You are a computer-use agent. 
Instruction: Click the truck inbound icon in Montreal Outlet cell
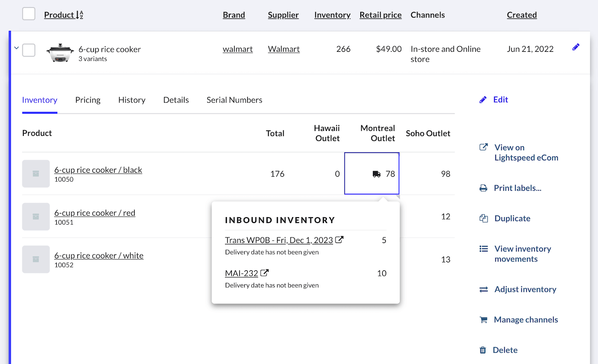pos(377,174)
